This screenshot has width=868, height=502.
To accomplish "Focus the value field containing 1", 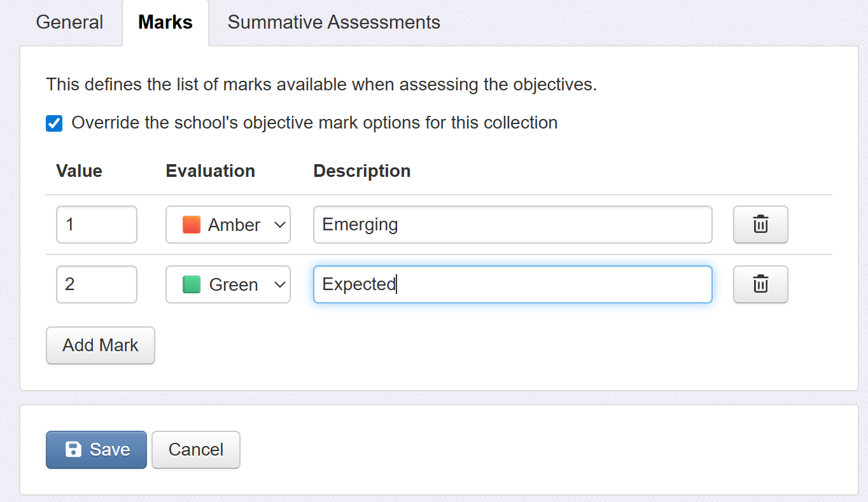I will pyautogui.click(x=97, y=225).
